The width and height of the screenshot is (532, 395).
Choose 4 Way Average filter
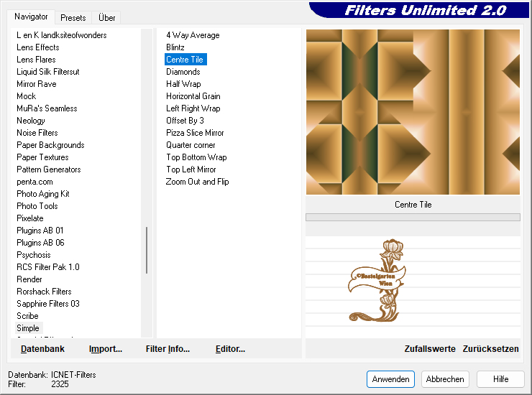(193, 35)
